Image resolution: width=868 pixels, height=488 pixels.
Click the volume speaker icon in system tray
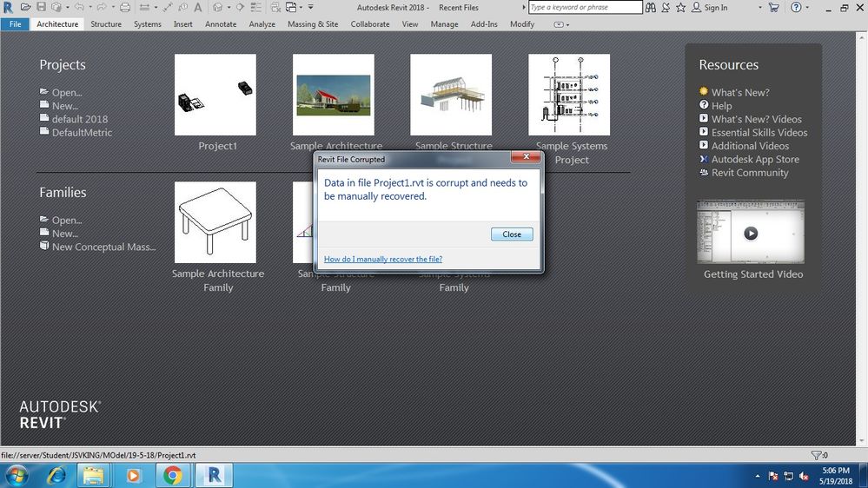coord(804,476)
